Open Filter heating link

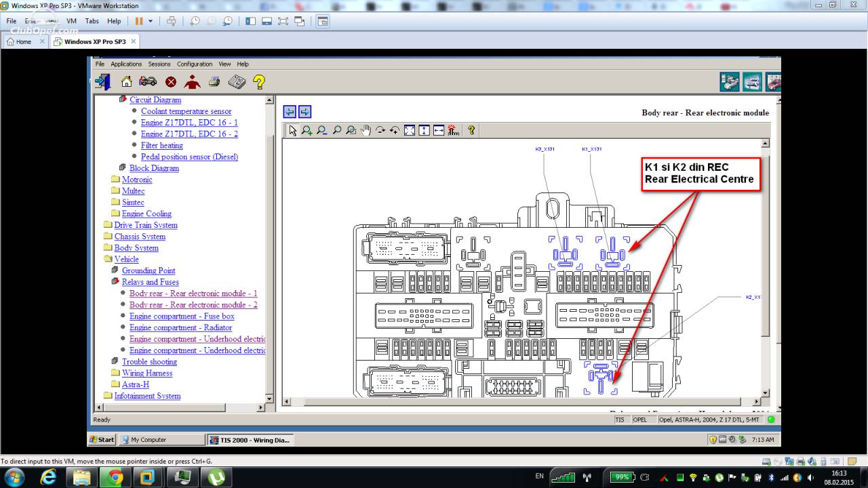point(162,145)
